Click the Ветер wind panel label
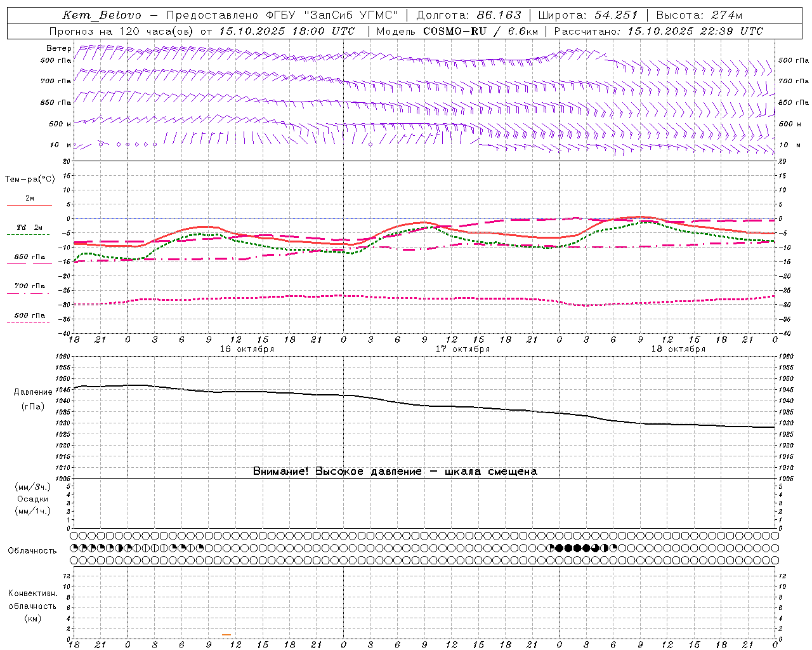This screenshot has height=650, width=812. [59, 48]
